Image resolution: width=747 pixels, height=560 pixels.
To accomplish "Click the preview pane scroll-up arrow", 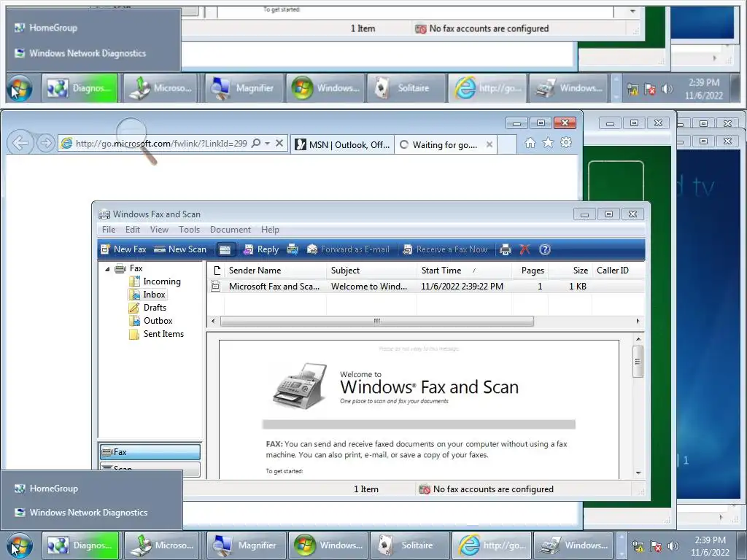I will click(638, 338).
